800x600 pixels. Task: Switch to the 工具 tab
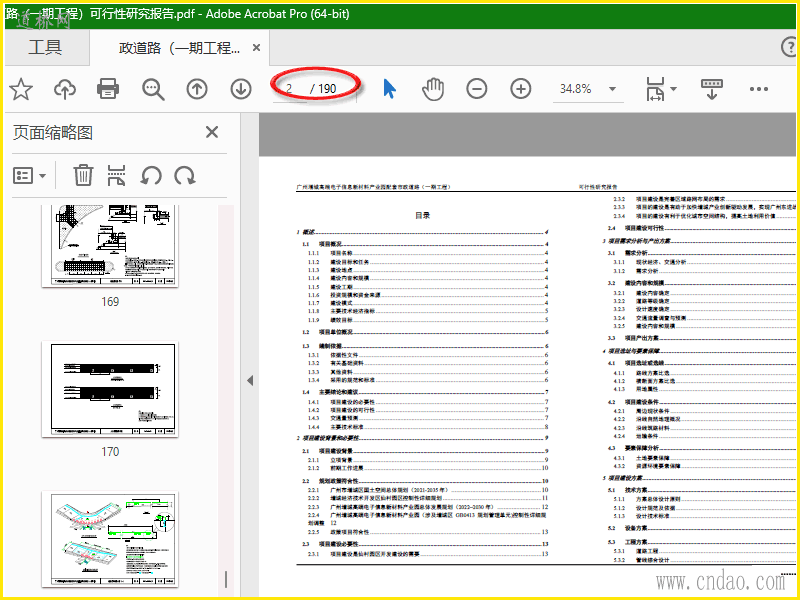coord(45,48)
